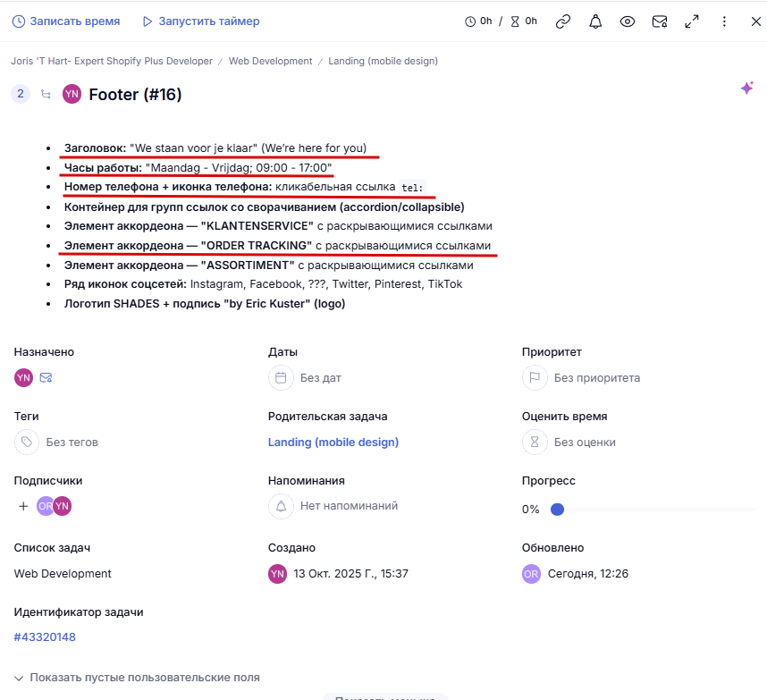
Task: Toggle task watching eye icon
Action: [628, 21]
